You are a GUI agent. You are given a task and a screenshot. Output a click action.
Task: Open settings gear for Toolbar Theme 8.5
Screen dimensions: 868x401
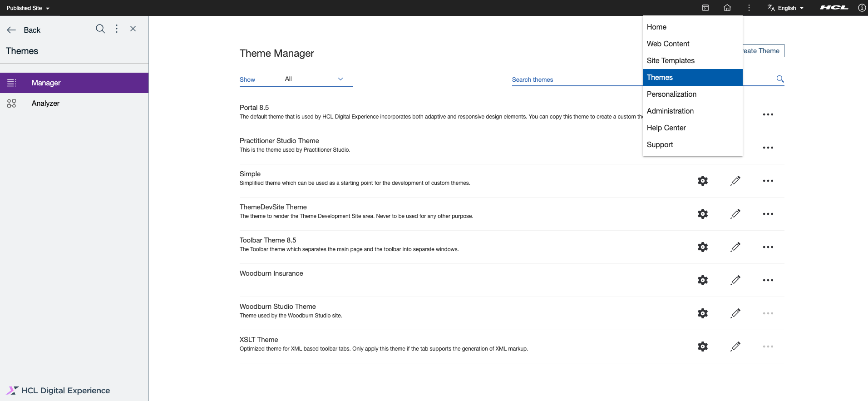click(x=703, y=247)
